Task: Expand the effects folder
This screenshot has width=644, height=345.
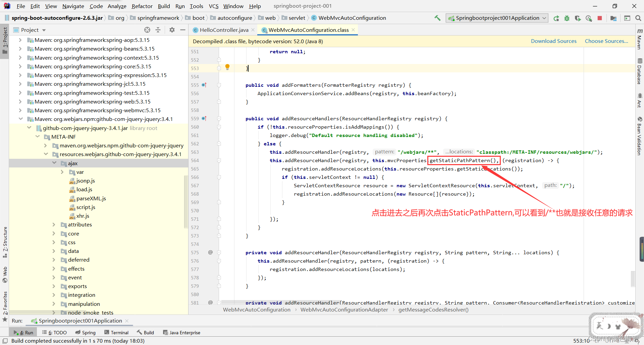Action: point(54,269)
